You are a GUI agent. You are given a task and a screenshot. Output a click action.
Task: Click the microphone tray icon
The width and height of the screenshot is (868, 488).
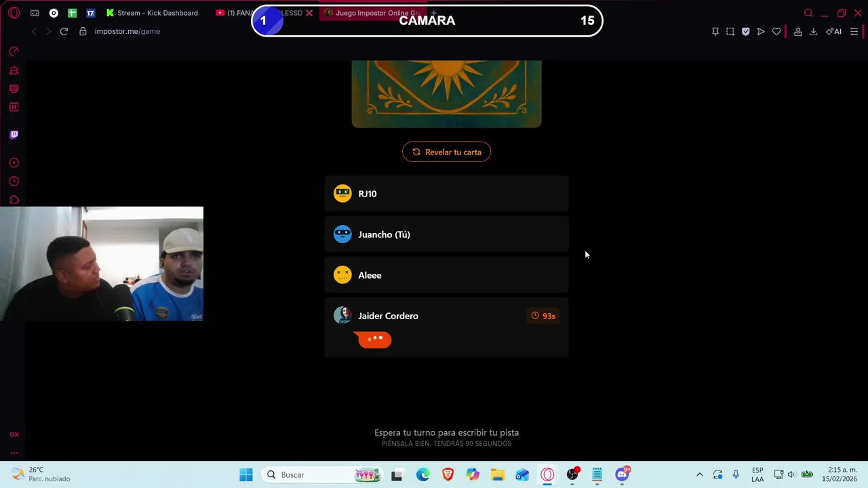(x=736, y=474)
